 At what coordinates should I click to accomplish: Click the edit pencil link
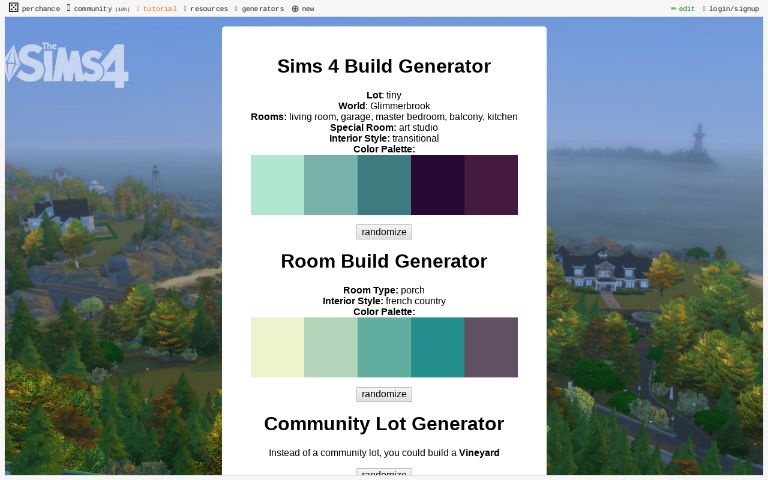click(683, 9)
